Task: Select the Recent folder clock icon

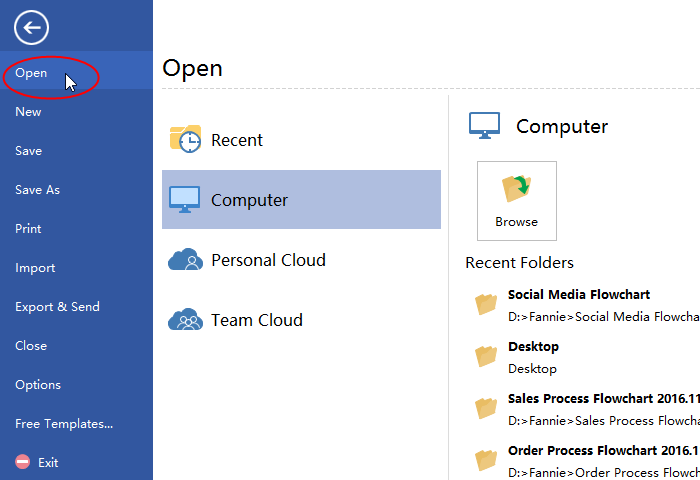Action: 186,140
